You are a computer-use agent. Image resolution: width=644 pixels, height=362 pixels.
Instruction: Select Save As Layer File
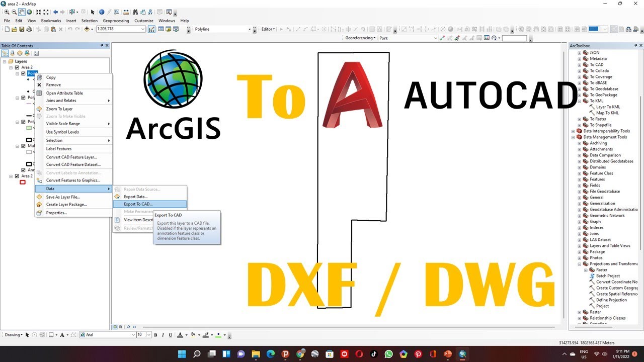(73, 197)
